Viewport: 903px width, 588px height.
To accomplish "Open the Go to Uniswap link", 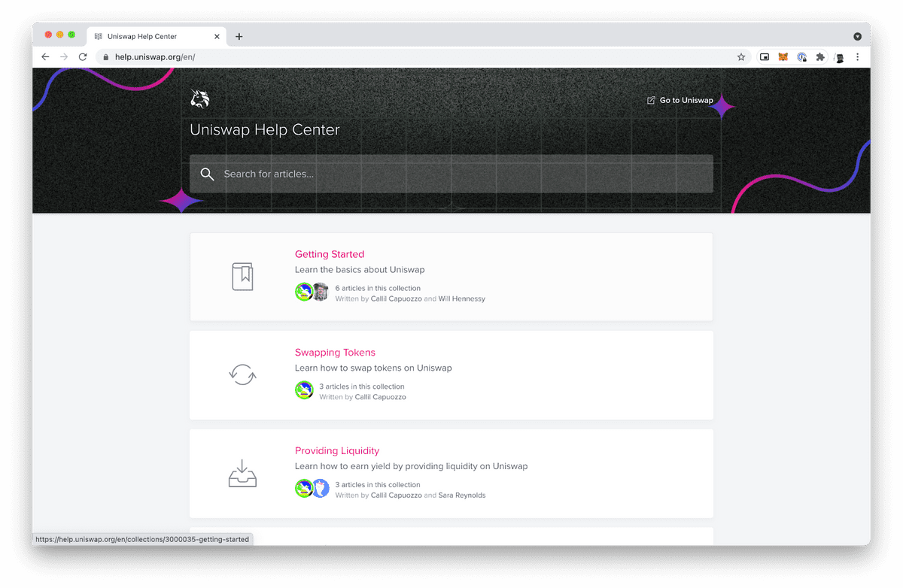I will point(680,100).
